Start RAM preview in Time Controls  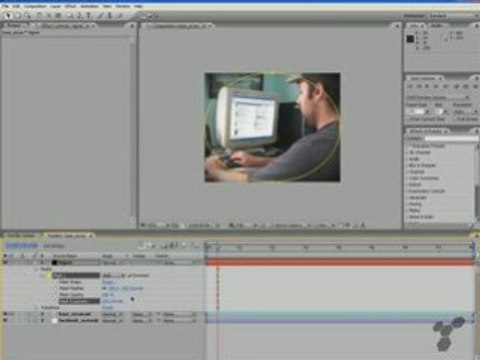(x=475, y=86)
